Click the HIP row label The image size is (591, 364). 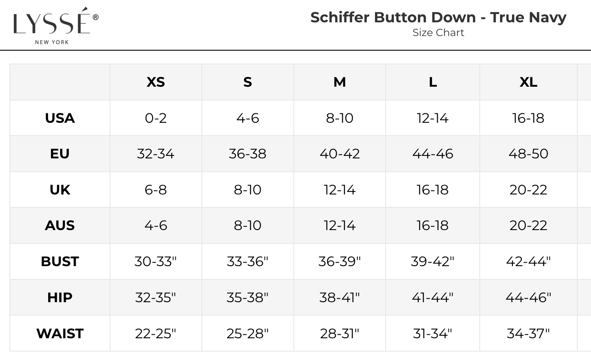tap(60, 297)
